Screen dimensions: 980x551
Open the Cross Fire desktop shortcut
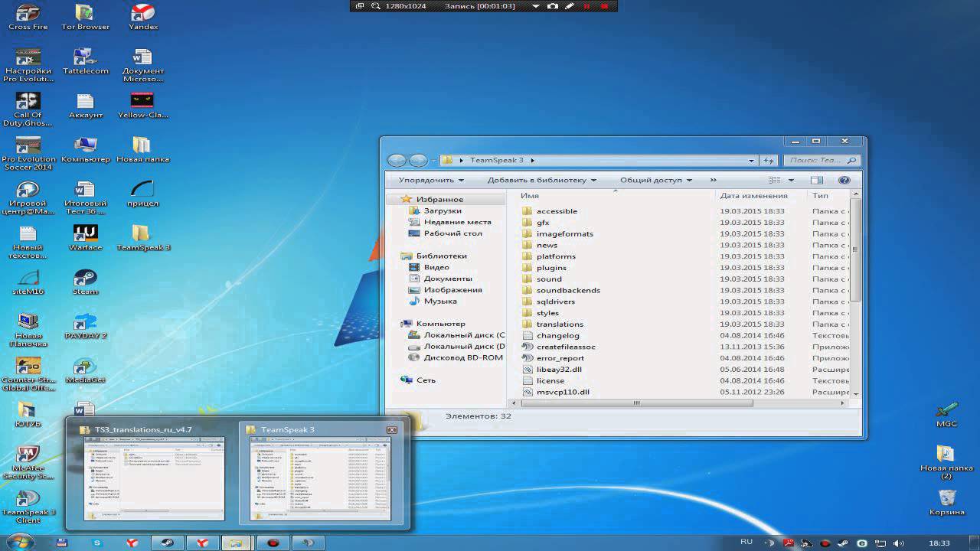pos(28,17)
